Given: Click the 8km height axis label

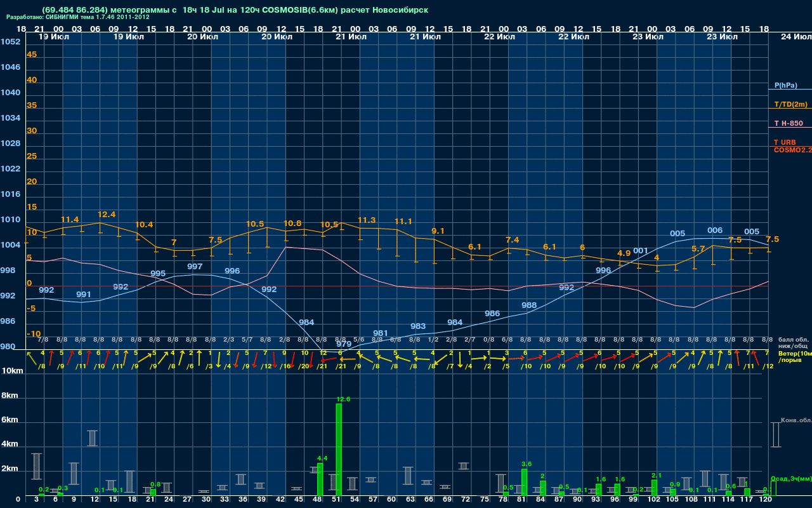Looking at the screenshot, I should pos(10,396).
